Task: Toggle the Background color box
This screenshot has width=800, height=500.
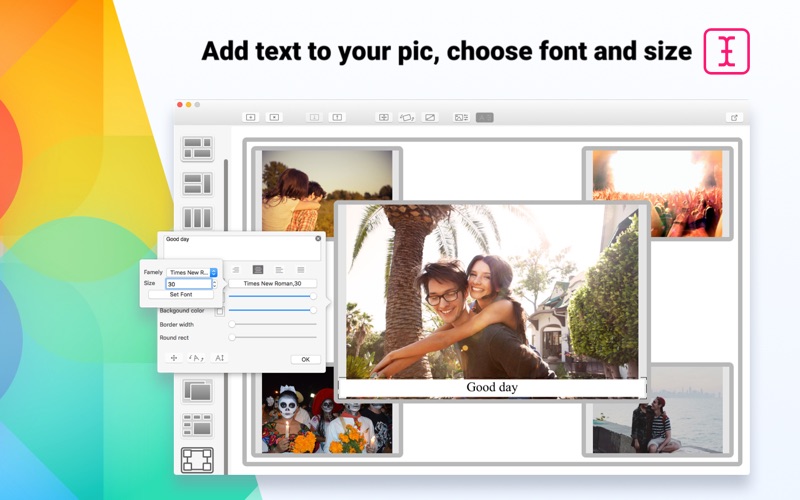Action: point(219,311)
